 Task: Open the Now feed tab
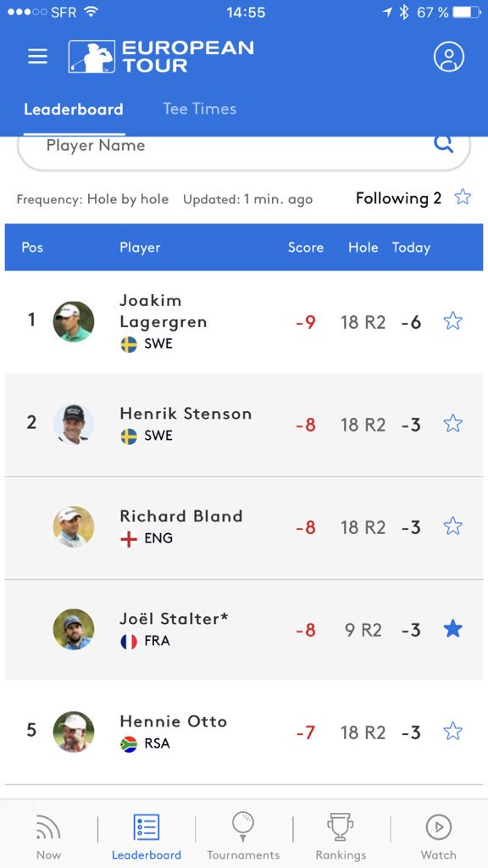click(x=48, y=836)
